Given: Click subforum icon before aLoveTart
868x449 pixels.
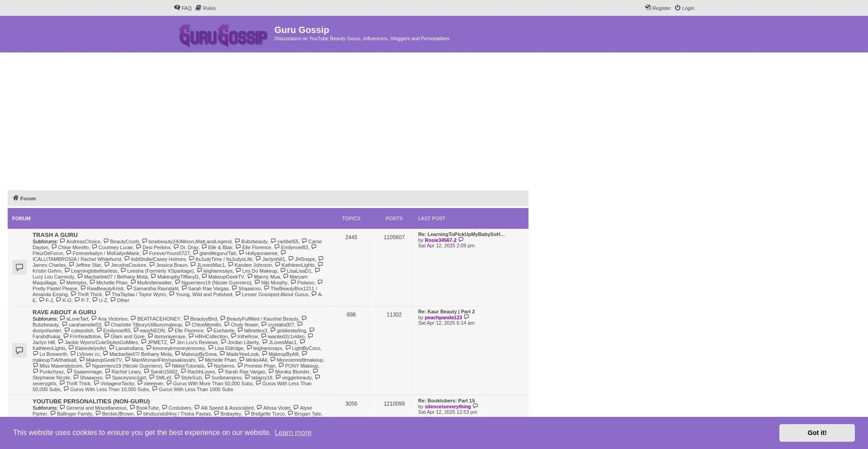Looking at the screenshot, I should (x=63, y=319).
